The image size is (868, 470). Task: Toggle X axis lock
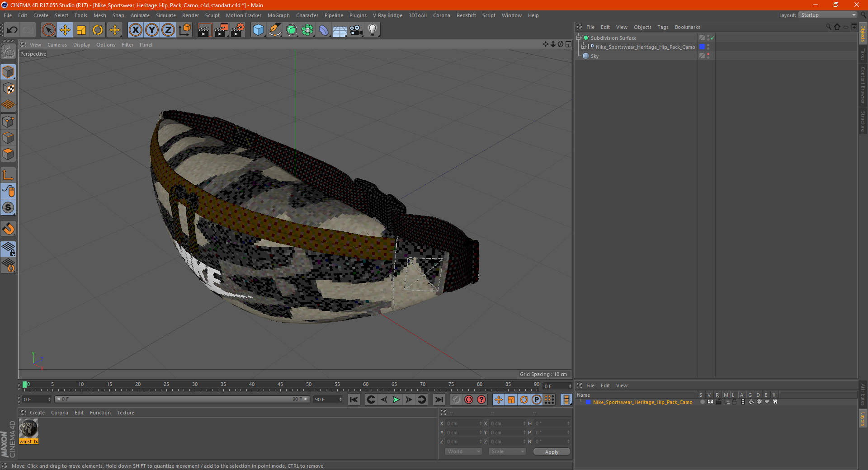(135, 30)
